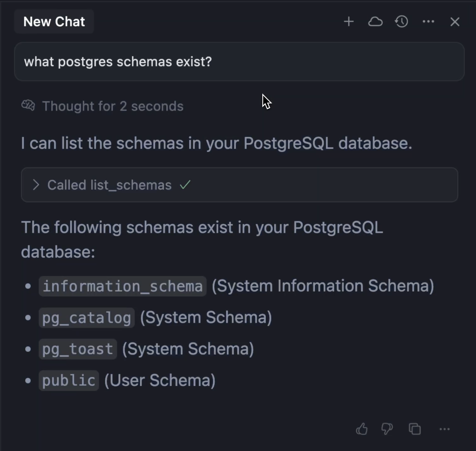Give thumbs up to the response
476x451 pixels.
coord(362,429)
